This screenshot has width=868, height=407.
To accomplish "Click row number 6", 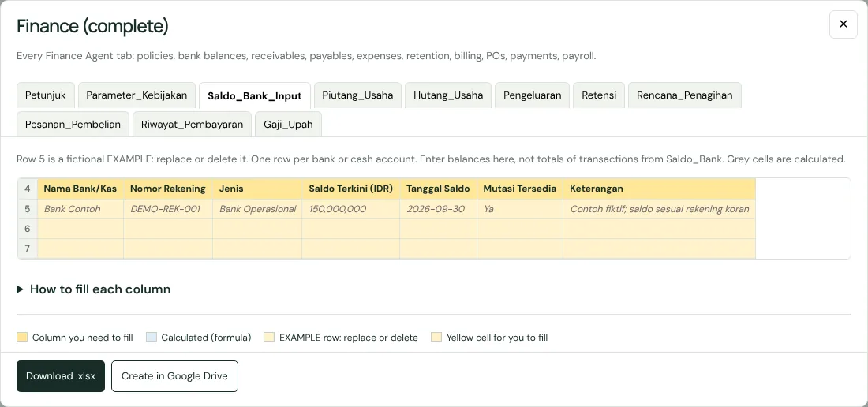I will [27, 229].
